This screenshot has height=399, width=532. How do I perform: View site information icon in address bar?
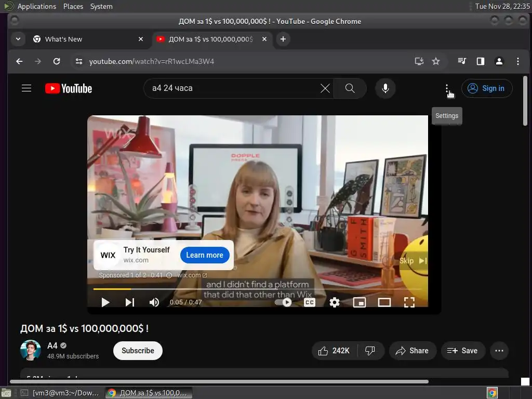point(79,61)
